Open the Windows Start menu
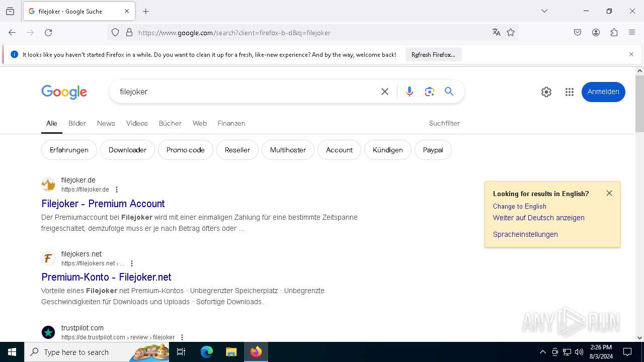The image size is (644, 362). coord(12,352)
